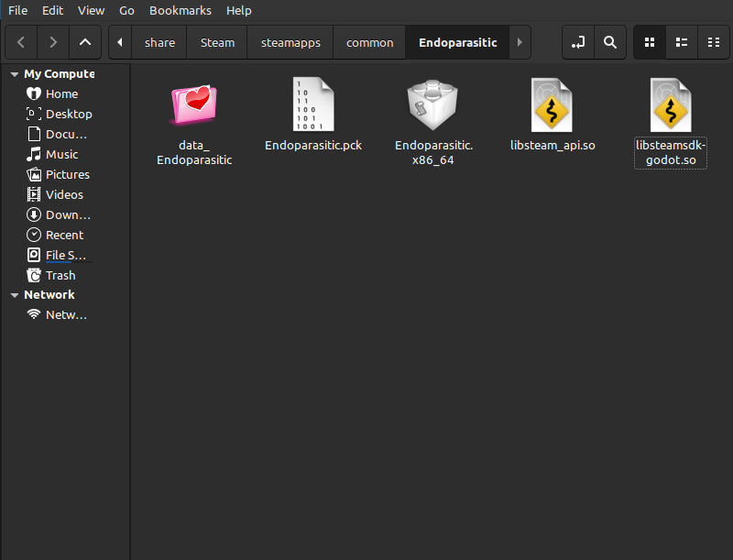733x560 pixels.
Task: Select the data_Endoparasitic folder icon
Action: pos(194,104)
